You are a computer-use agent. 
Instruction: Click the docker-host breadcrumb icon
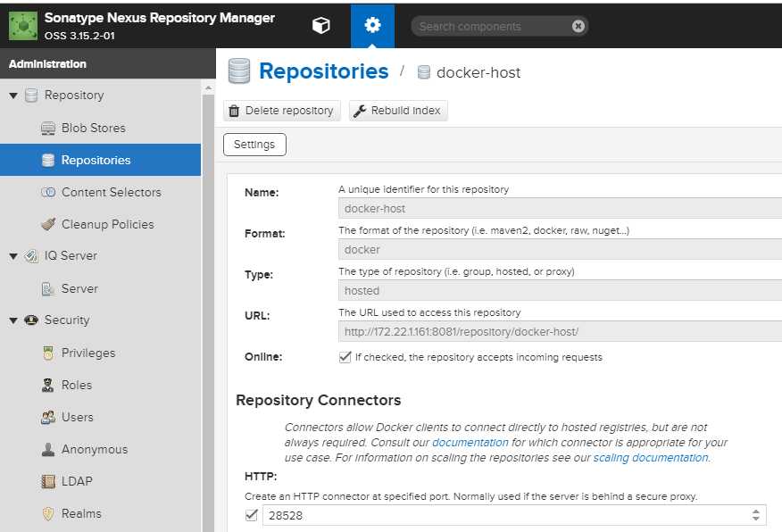(423, 73)
